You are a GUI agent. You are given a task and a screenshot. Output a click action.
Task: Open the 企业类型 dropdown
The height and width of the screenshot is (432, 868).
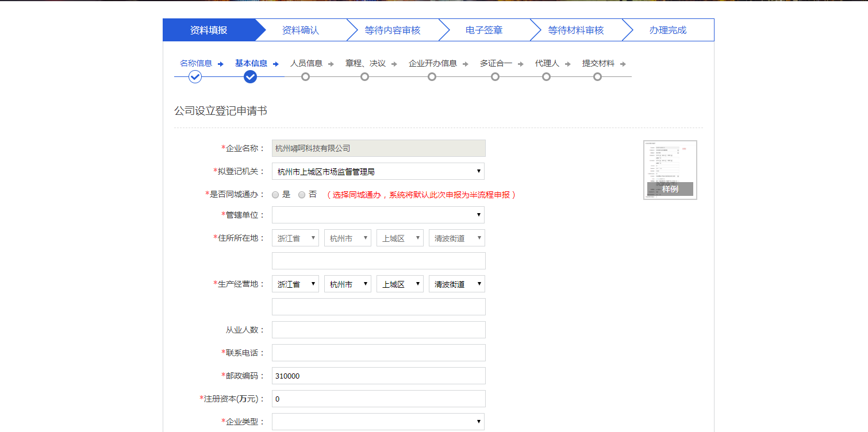coord(378,422)
